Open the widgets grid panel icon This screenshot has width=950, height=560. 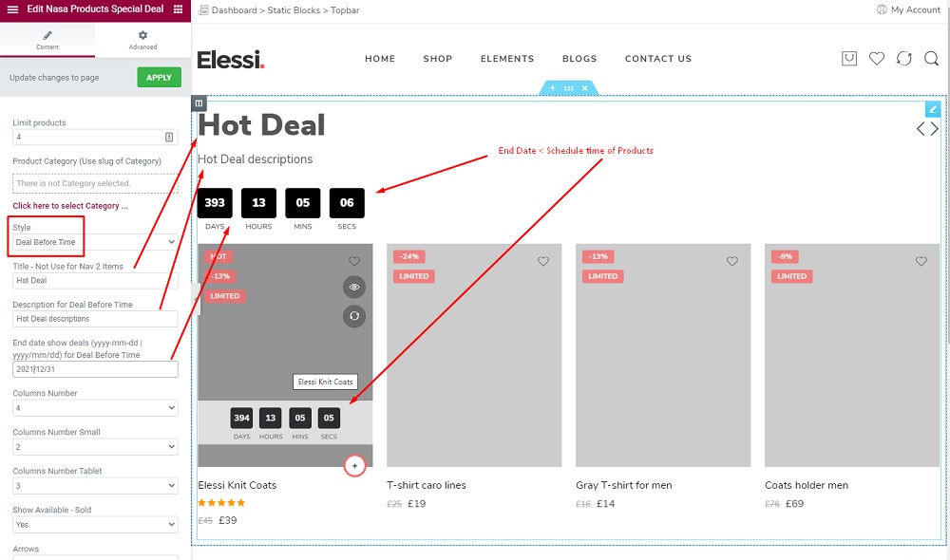coord(179,9)
